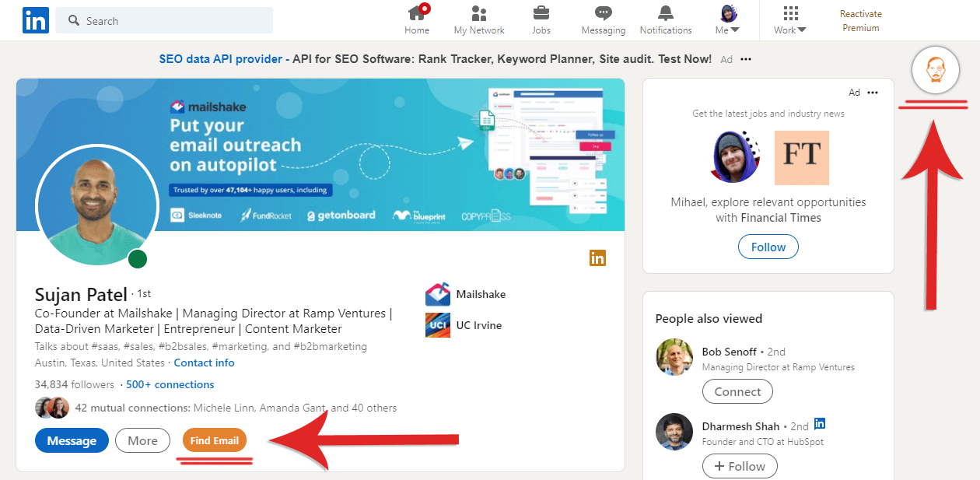Open the Me profile menu

(728, 20)
